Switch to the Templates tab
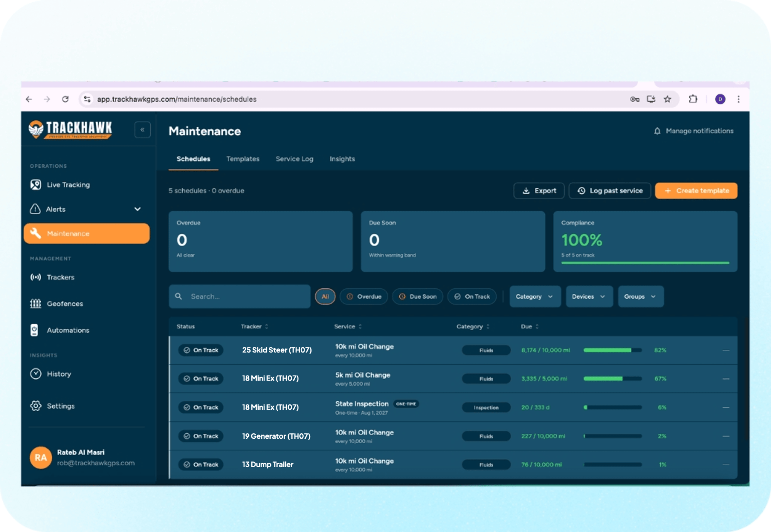 point(243,159)
